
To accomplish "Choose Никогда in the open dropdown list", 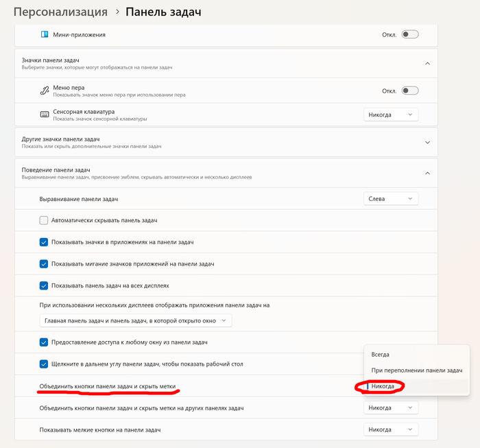I will (383, 386).
